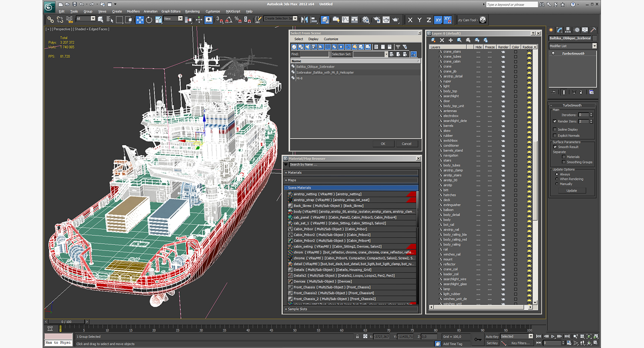The height and width of the screenshot is (348, 644).
Task: Click the Select by Name toolbar icon
Action: pos(110,20)
